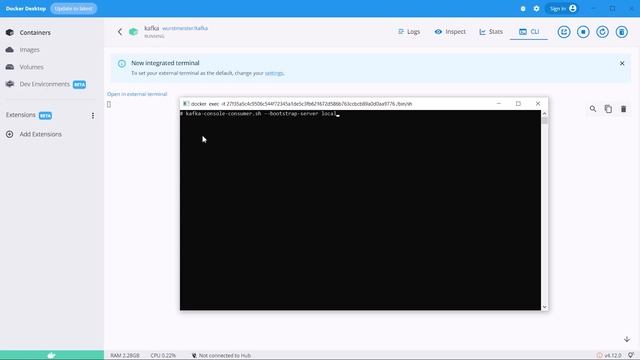Click the terminal scrollbar up arrow
Image resolution: width=640 pixels, height=360 pixels.
(x=544, y=113)
